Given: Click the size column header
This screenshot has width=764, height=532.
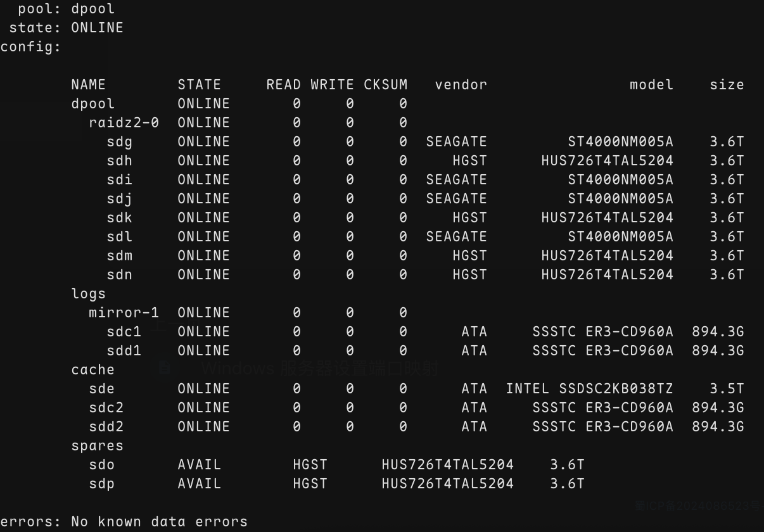Looking at the screenshot, I should pos(727,85).
